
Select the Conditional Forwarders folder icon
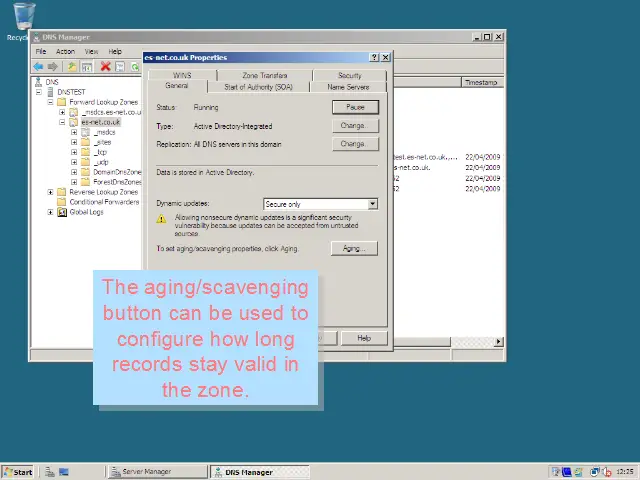62,202
